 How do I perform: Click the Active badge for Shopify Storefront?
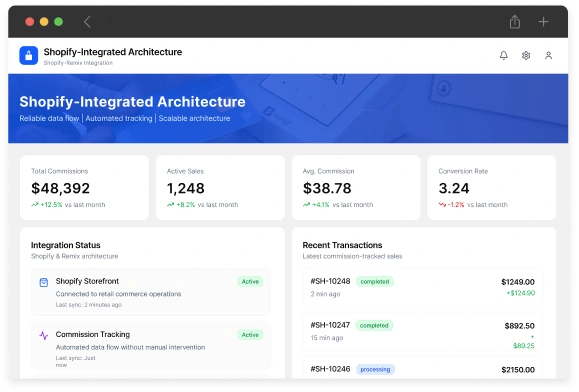(250, 282)
